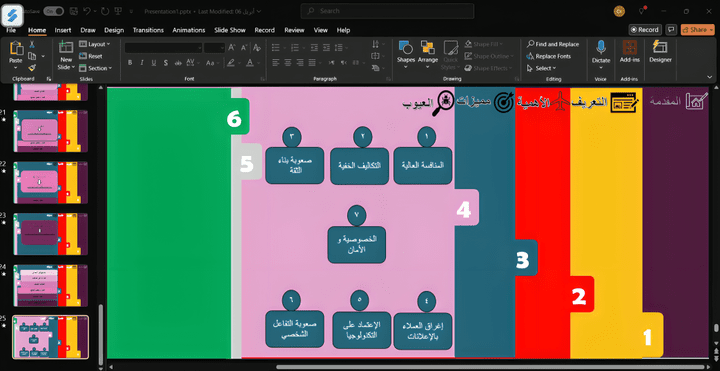Toggle Italic formatting
Screen dimensions: 720x371
coord(142,63)
